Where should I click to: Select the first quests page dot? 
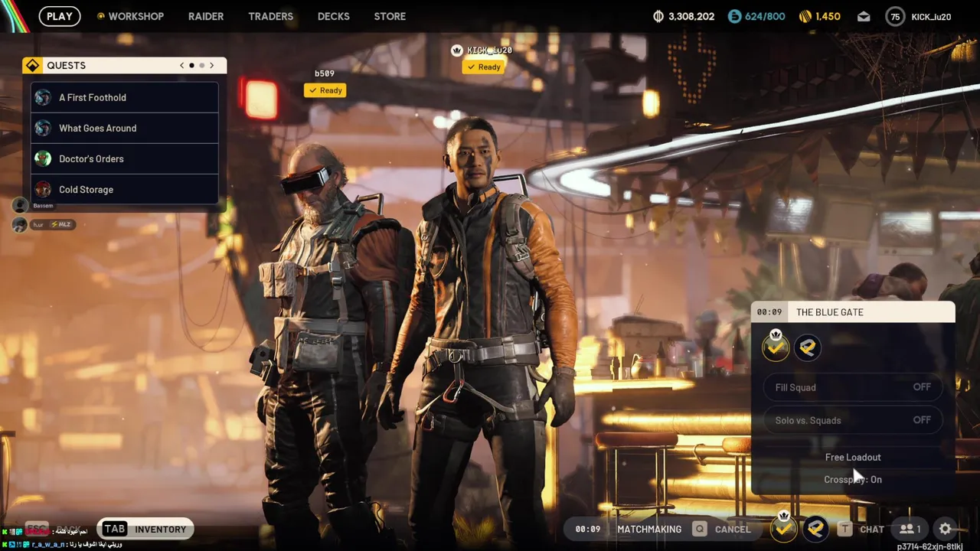pos(191,65)
